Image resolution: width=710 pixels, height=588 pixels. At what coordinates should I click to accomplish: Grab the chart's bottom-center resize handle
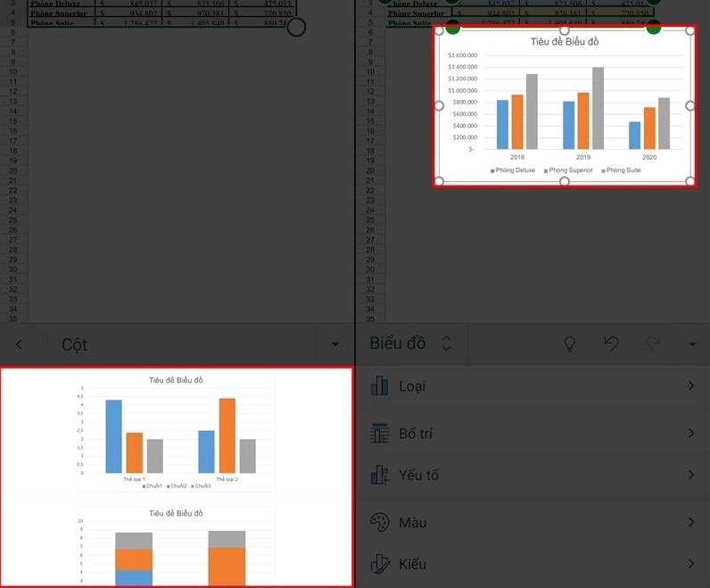565,182
